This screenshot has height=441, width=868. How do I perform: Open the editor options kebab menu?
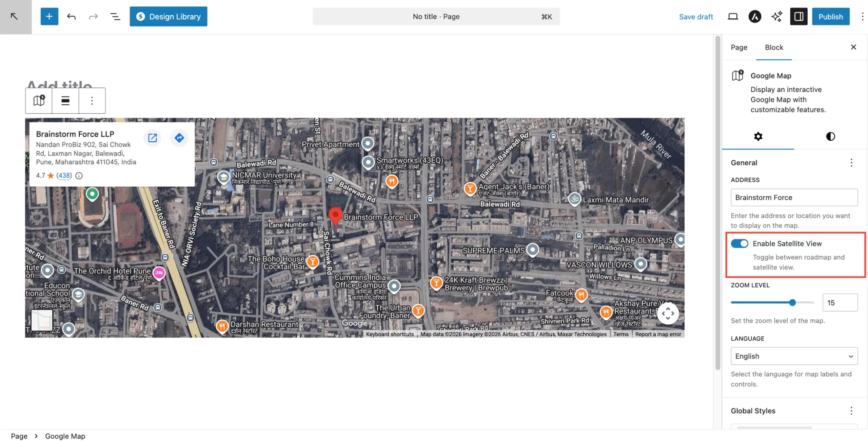coord(863,16)
